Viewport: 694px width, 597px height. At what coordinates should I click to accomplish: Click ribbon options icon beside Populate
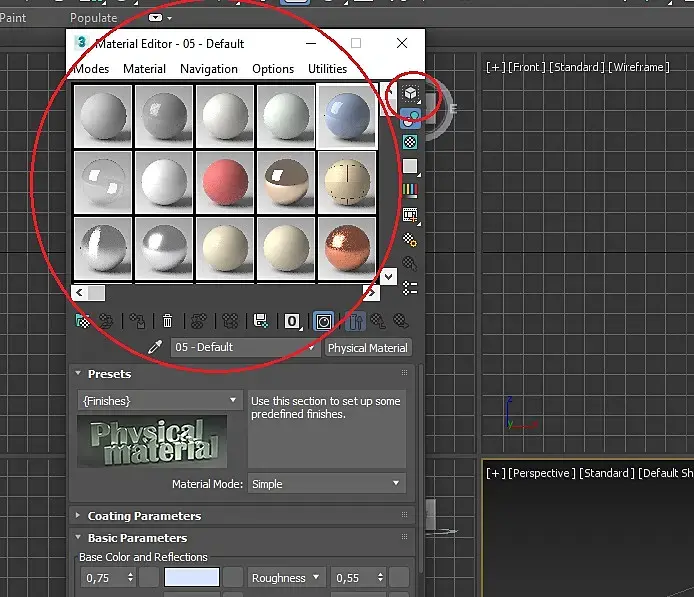[155, 18]
